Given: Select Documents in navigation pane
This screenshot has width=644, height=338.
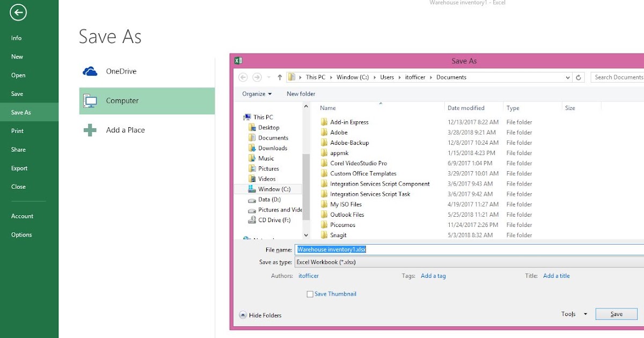Looking at the screenshot, I should click(x=273, y=138).
